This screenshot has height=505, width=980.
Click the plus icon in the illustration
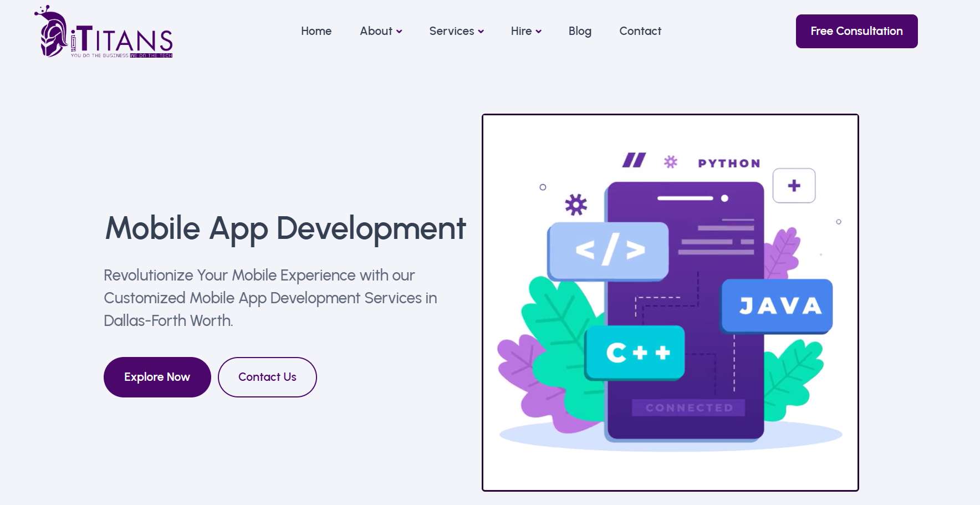(794, 186)
